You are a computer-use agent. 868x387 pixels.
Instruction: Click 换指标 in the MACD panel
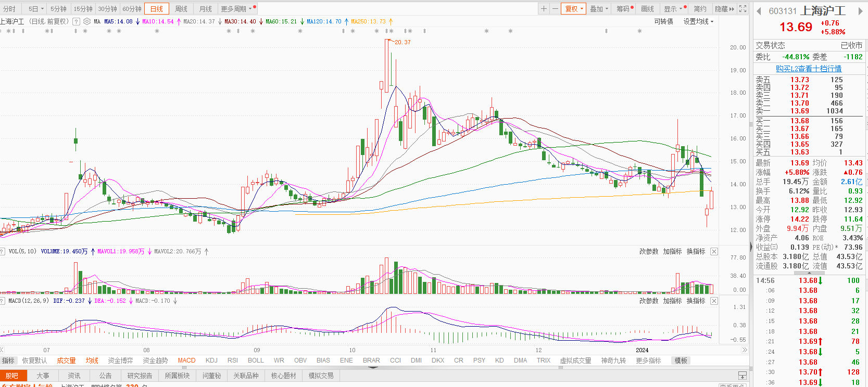tap(696, 301)
